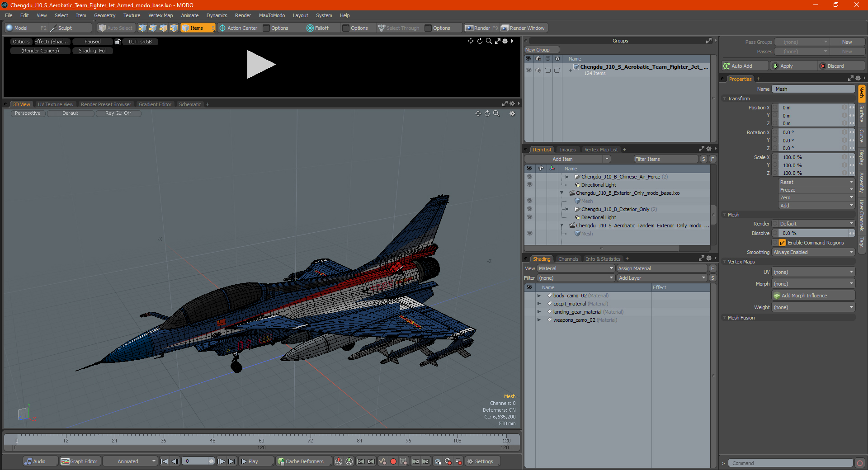The height and width of the screenshot is (470, 868).
Task: Select Edges selection mode icon
Action: 153,28
